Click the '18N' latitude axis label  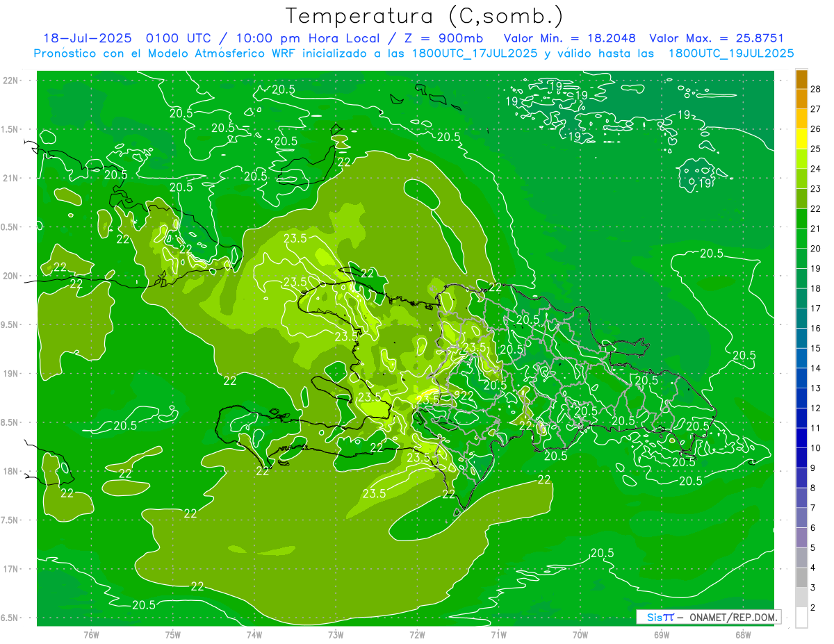(x=10, y=471)
